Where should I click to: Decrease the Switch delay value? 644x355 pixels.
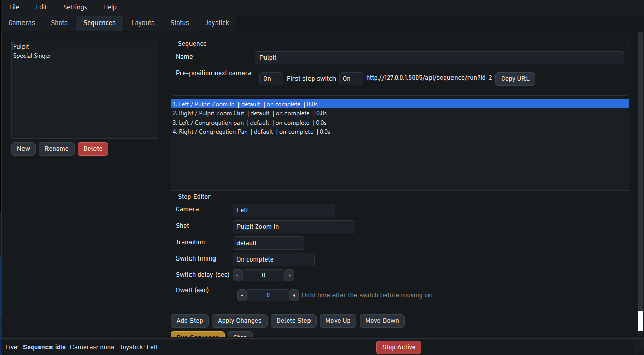point(237,275)
